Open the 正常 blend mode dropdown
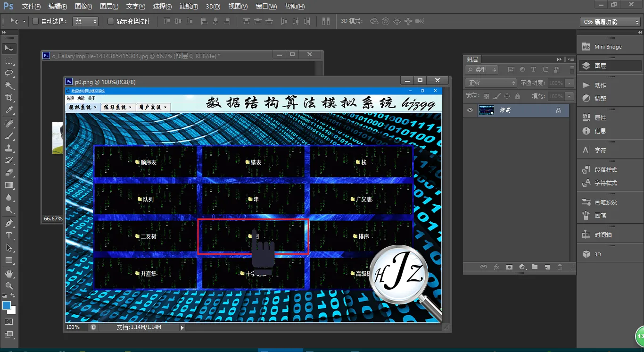644x353 pixels. click(x=492, y=83)
